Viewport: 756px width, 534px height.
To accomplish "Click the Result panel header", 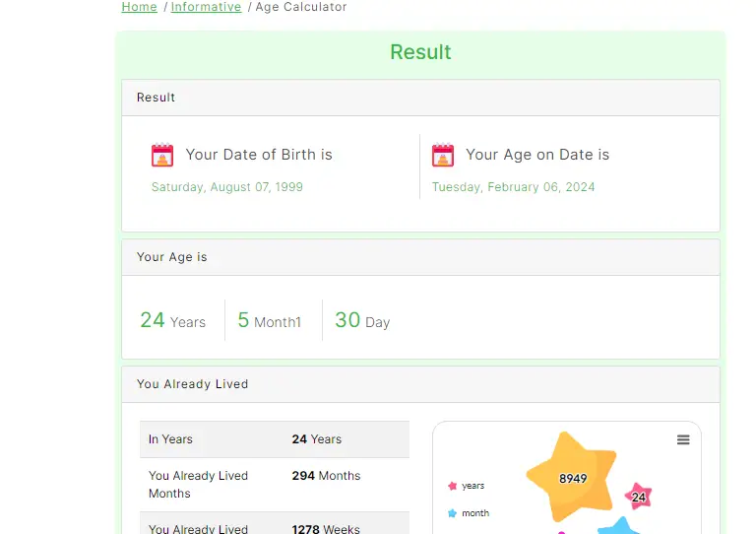I will click(420, 98).
